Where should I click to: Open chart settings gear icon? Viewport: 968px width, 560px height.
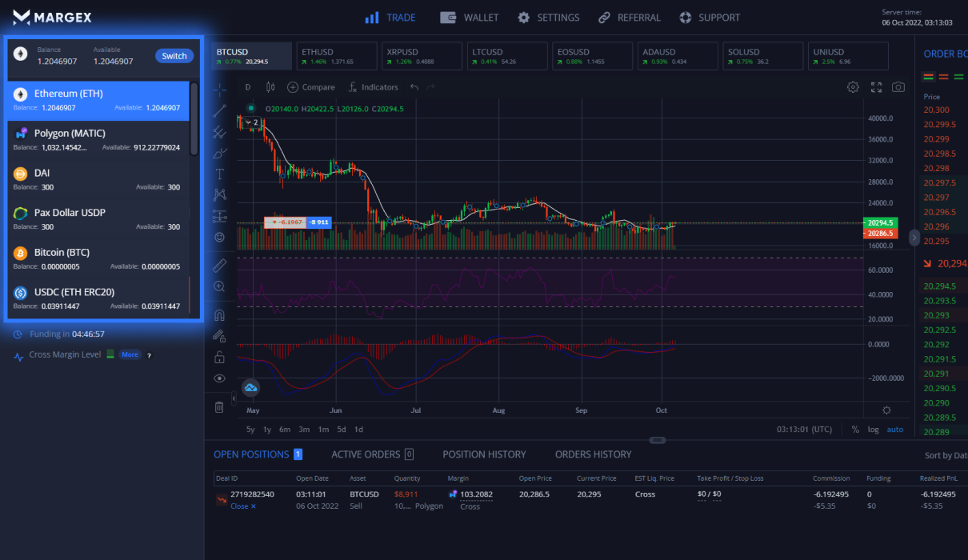click(x=854, y=87)
